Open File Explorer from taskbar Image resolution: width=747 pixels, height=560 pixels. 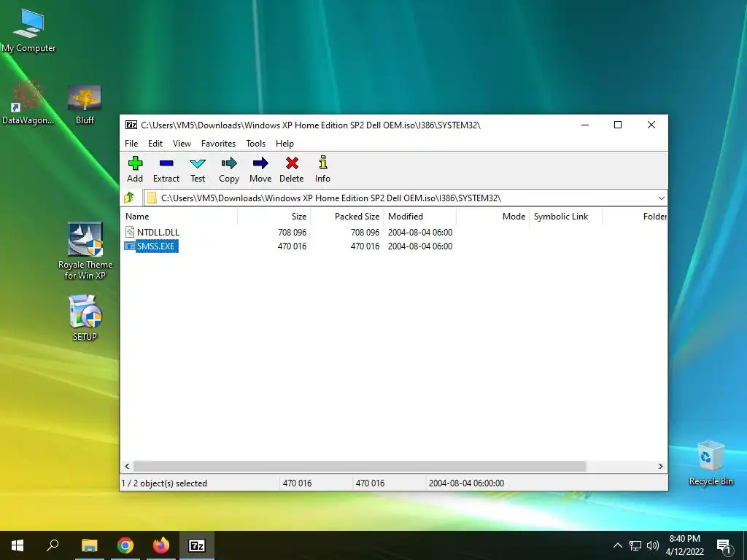point(89,545)
